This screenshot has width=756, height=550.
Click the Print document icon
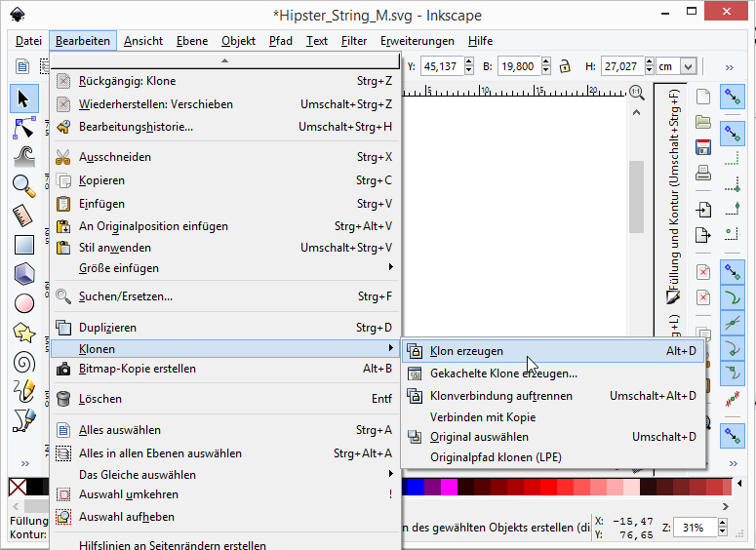[702, 174]
